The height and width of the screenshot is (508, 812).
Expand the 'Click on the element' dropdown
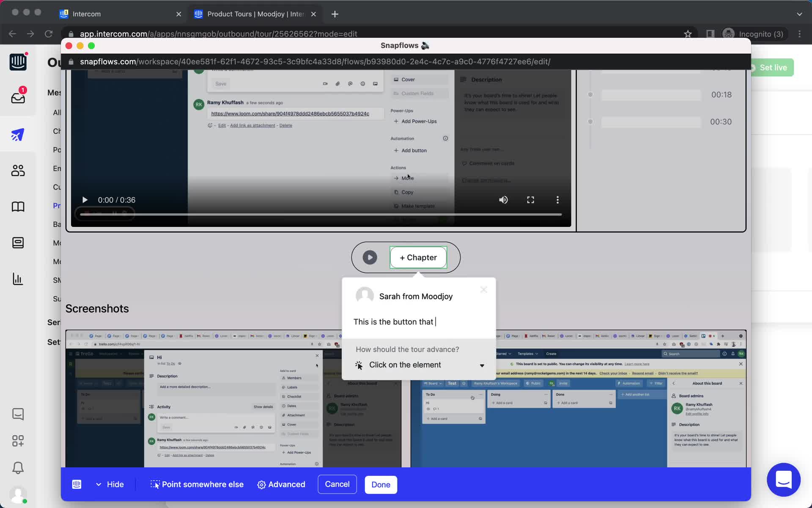(481, 365)
